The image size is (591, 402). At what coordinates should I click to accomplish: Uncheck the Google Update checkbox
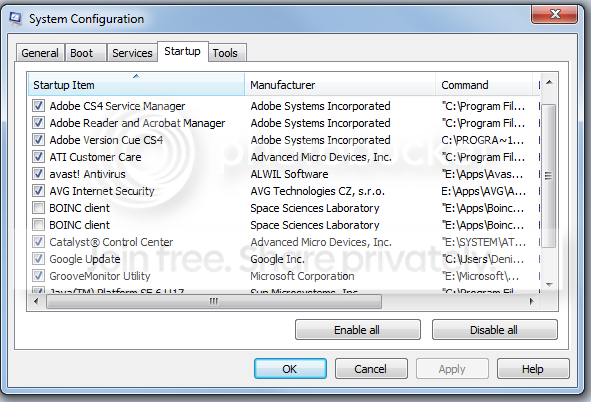click(x=38, y=258)
